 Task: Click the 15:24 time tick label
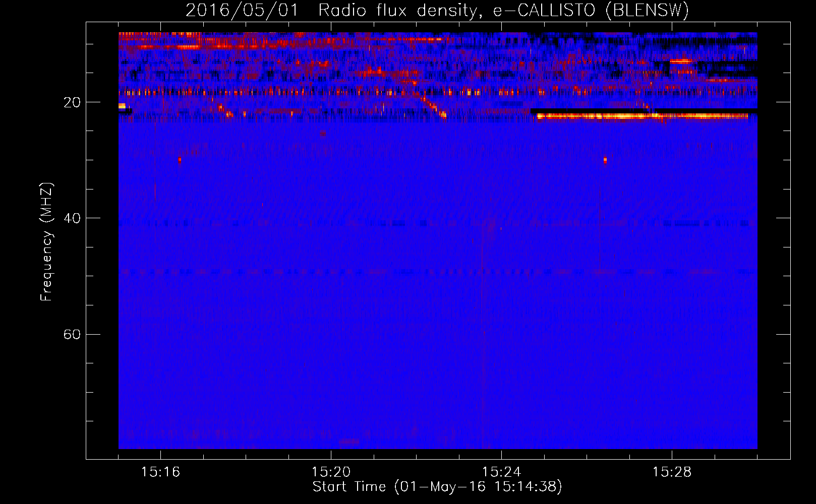501,472
